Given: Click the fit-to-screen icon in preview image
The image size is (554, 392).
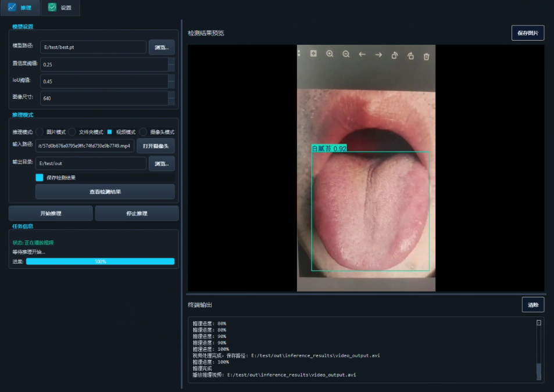Looking at the screenshot, I should [313, 53].
